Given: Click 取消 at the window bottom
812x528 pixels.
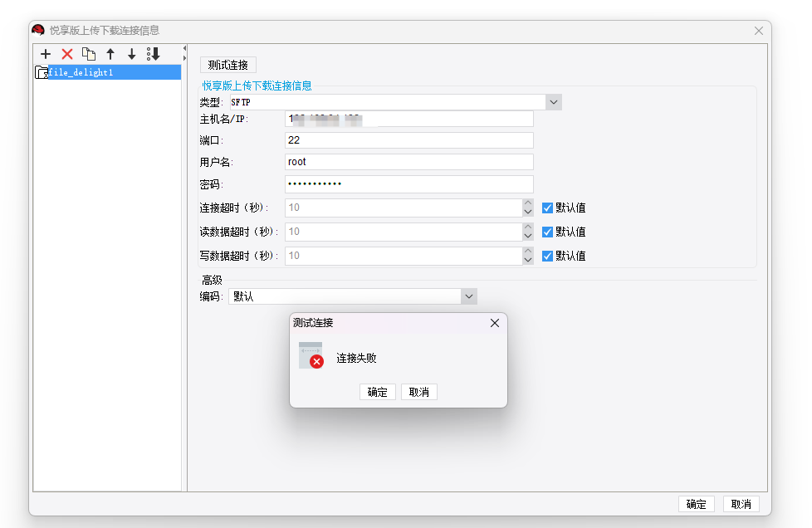Looking at the screenshot, I should click(741, 504).
